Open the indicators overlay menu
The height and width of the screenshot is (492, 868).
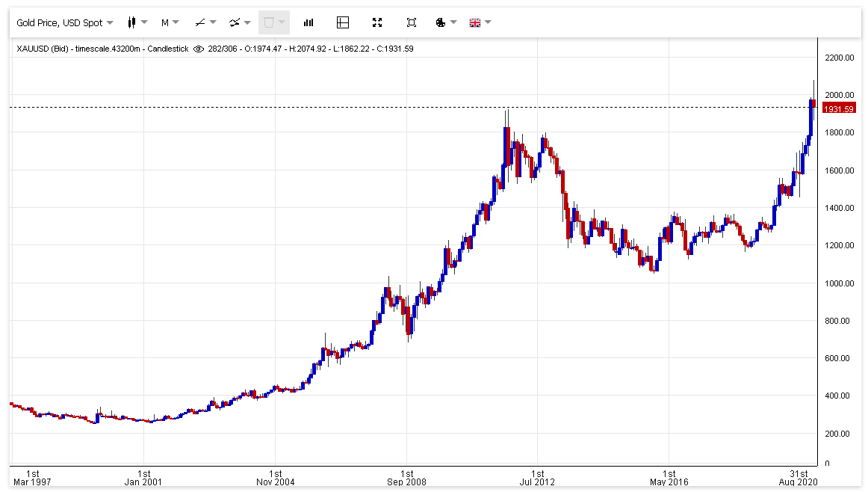[240, 22]
